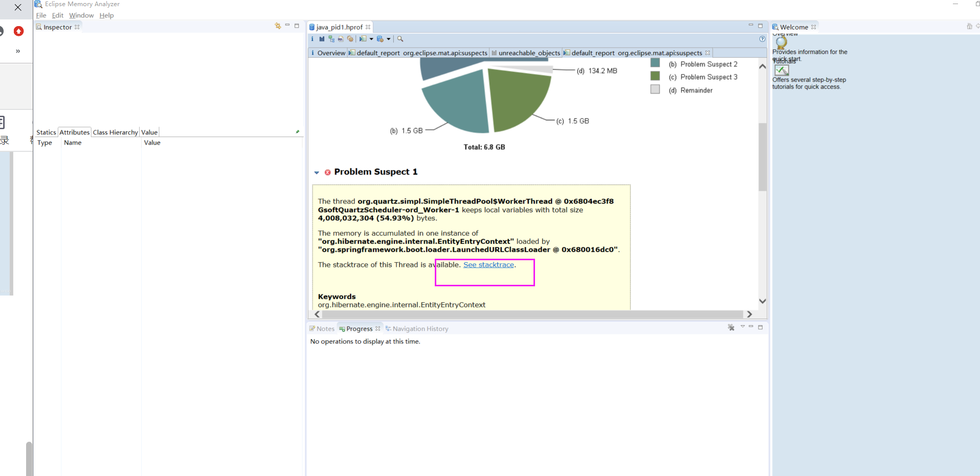Screen dimensions: 980x476
Task: Click the Remainder gray legend swatch
Action: (x=655, y=89)
